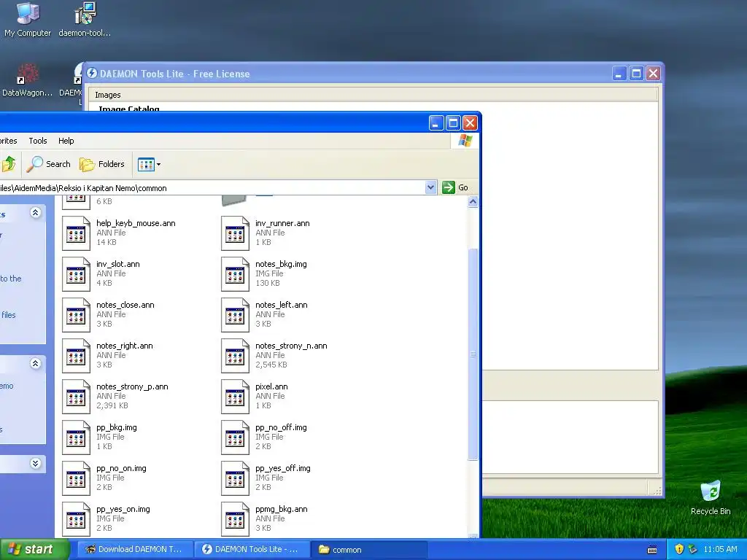Screen dimensions: 747x560
Task: Select the notes_left.ann file icon
Action: coord(236,315)
